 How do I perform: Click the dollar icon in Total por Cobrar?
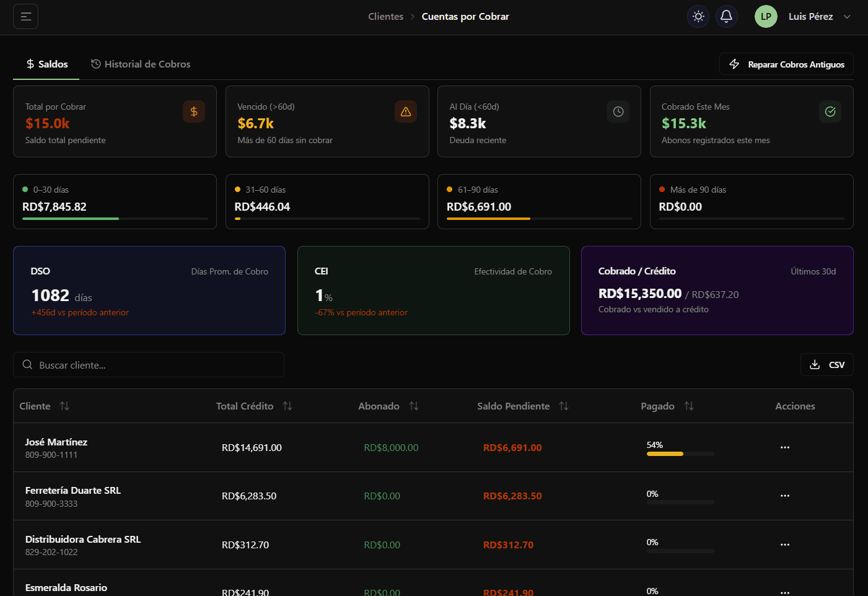pyautogui.click(x=194, y=112)
